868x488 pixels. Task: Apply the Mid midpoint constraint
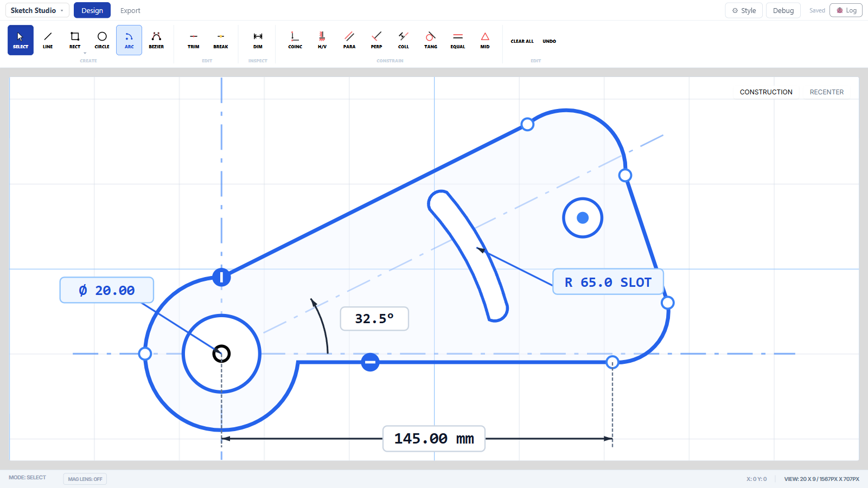485,40
